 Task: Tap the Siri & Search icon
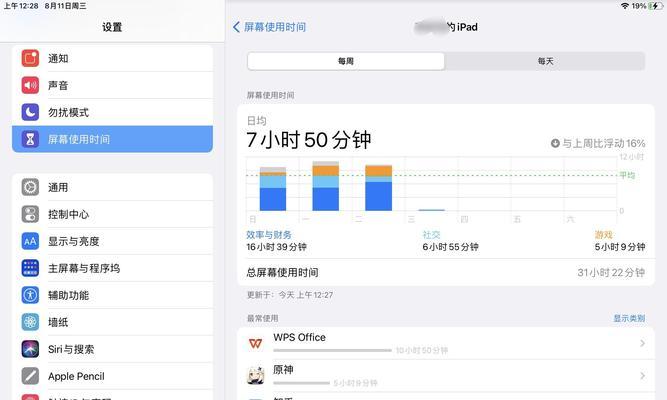click(30, 349)
